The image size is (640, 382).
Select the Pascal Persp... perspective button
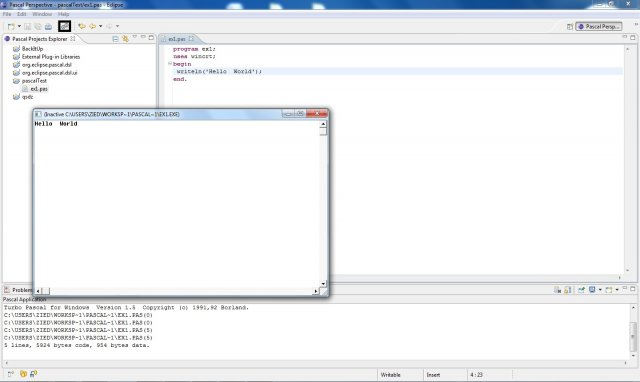pyautogui.click(x=599, y=27)
